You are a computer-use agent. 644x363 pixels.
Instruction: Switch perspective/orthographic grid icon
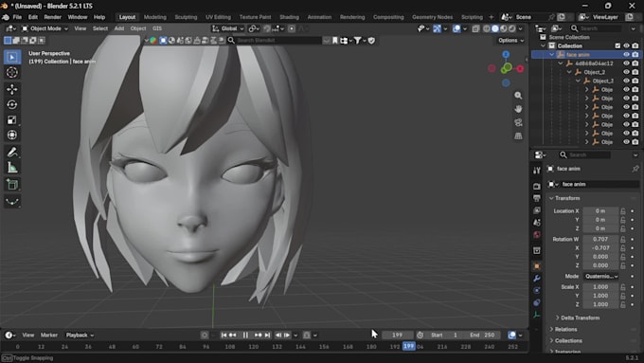tap(518, 136)
